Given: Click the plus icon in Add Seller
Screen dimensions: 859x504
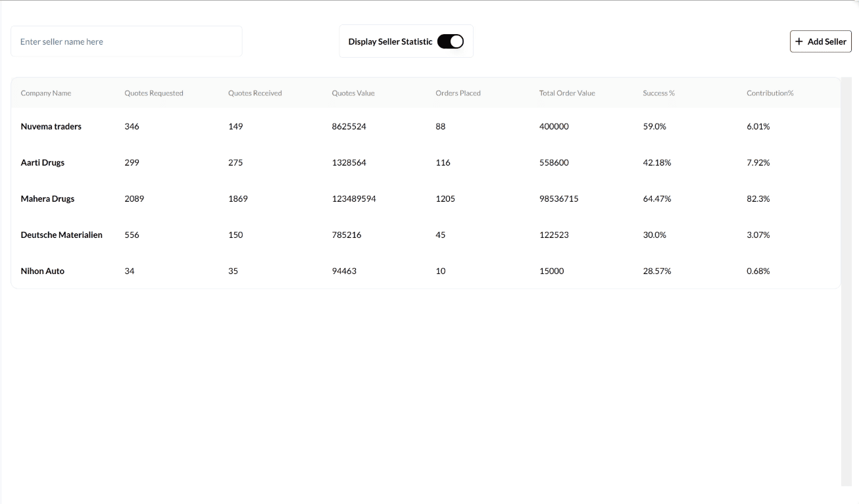Looking at the screenshot, I should point(799,41).
